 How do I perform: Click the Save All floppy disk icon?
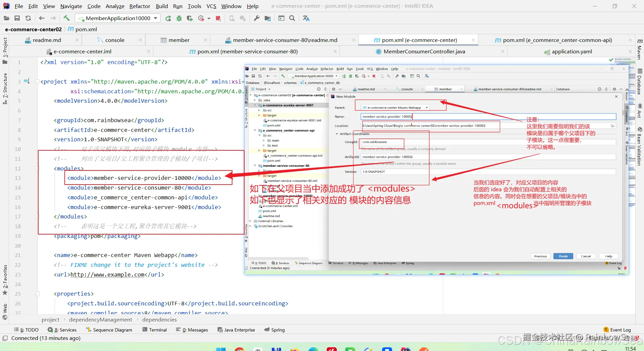pos(17,18)
